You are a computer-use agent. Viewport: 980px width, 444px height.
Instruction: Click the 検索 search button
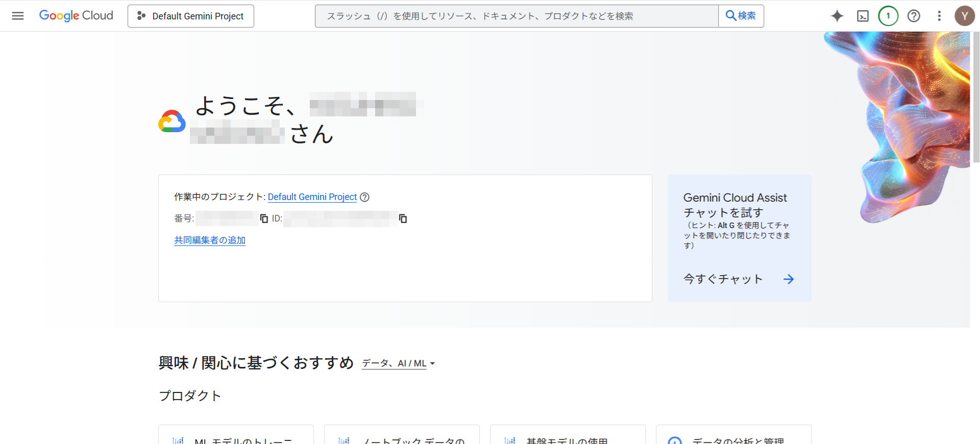coord(741,16)
